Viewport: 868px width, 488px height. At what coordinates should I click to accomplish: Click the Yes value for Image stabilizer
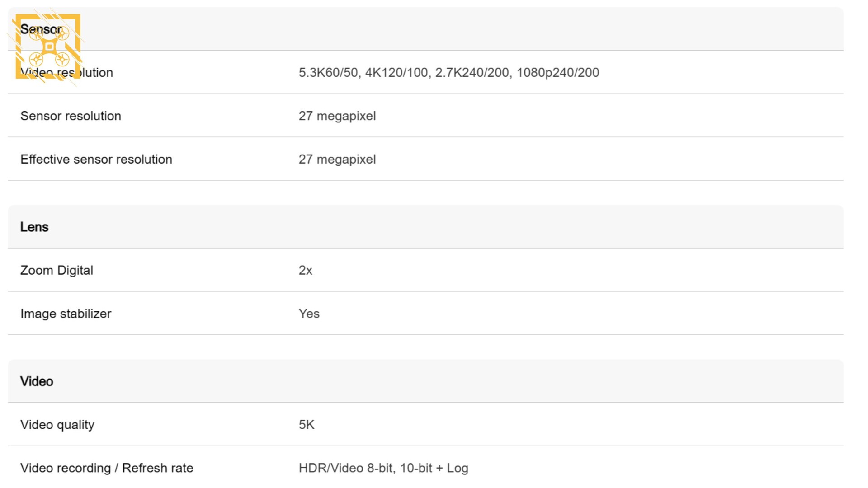pos(309,314)
